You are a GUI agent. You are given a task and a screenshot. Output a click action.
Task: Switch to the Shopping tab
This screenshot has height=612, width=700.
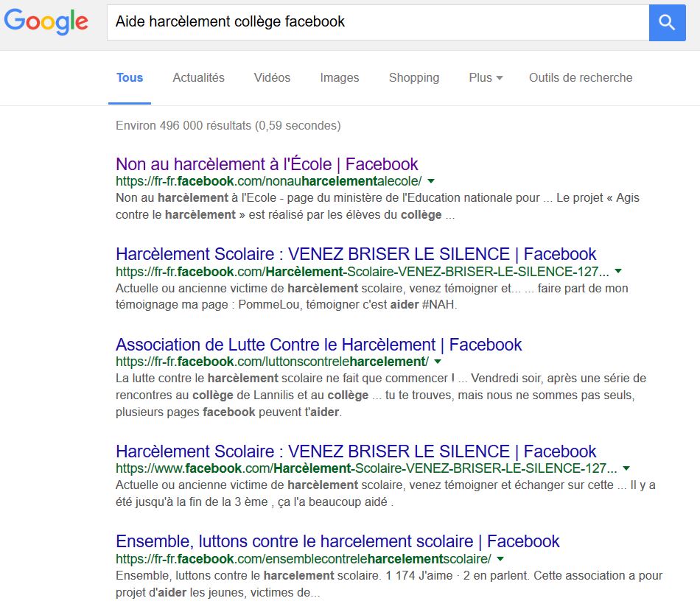tap(413, 78)
